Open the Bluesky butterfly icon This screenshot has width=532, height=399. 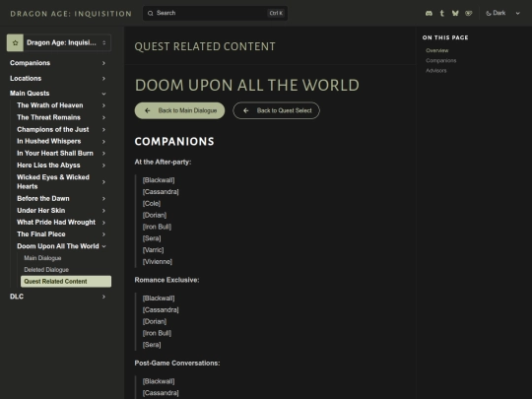click(x=455, y=13)
